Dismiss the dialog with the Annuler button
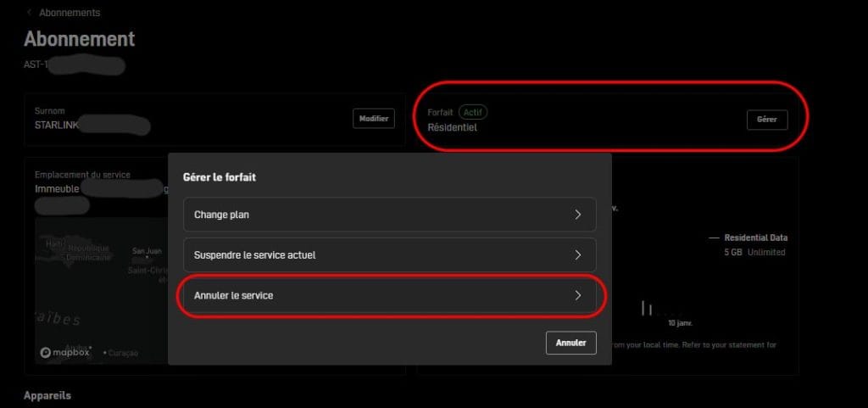 (570, 343)
